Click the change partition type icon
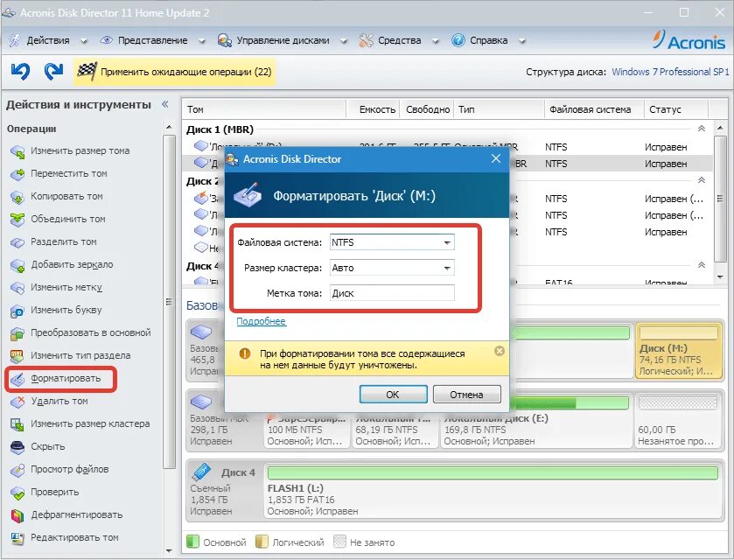The image size is (734, 560). tap(17, 356)
